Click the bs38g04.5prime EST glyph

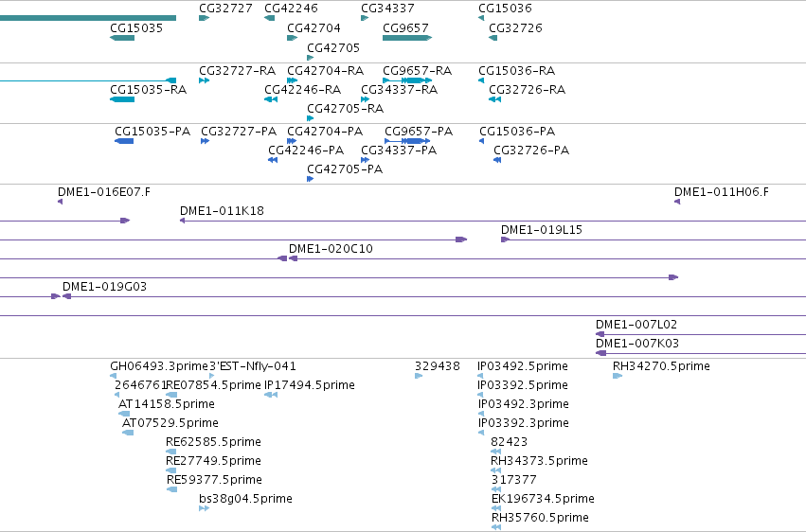click(x=204, y=508)
